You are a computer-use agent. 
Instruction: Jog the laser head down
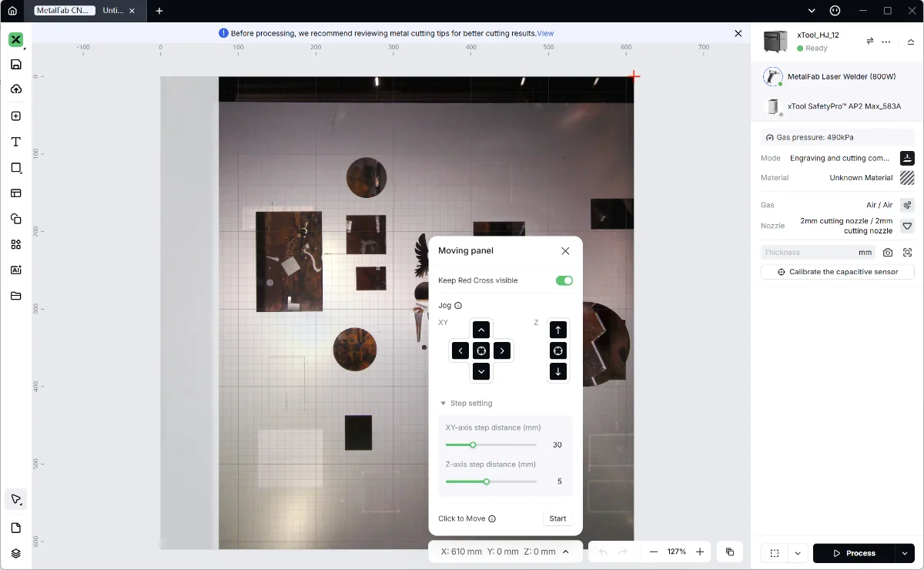(481, 371)
